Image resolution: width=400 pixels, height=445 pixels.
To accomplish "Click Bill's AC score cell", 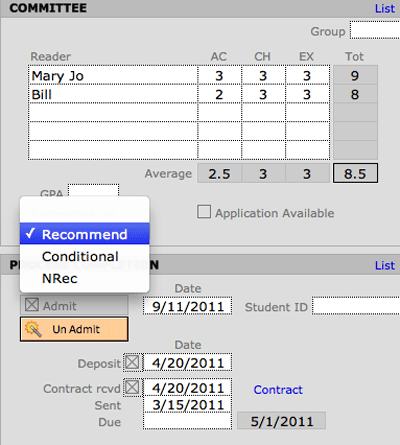I will [220, 94].
